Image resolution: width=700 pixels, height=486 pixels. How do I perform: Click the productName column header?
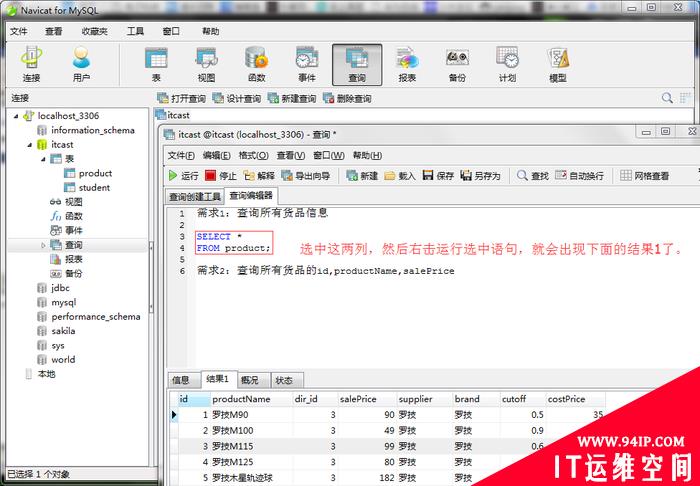point(251,399)
